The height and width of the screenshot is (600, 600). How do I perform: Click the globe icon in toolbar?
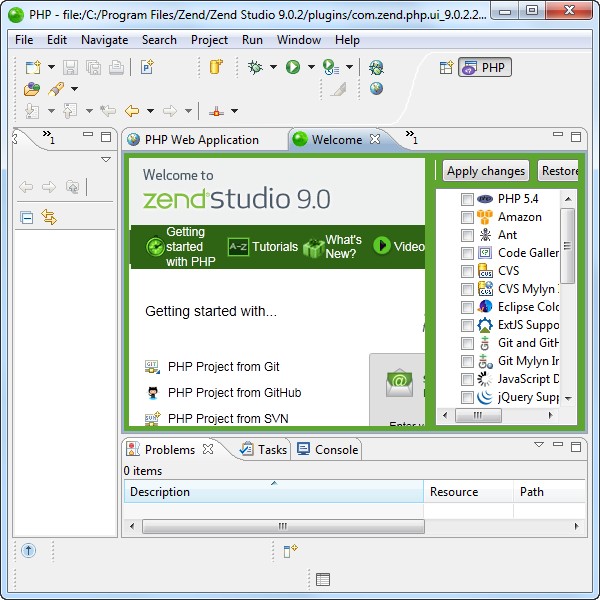point(376,89)
